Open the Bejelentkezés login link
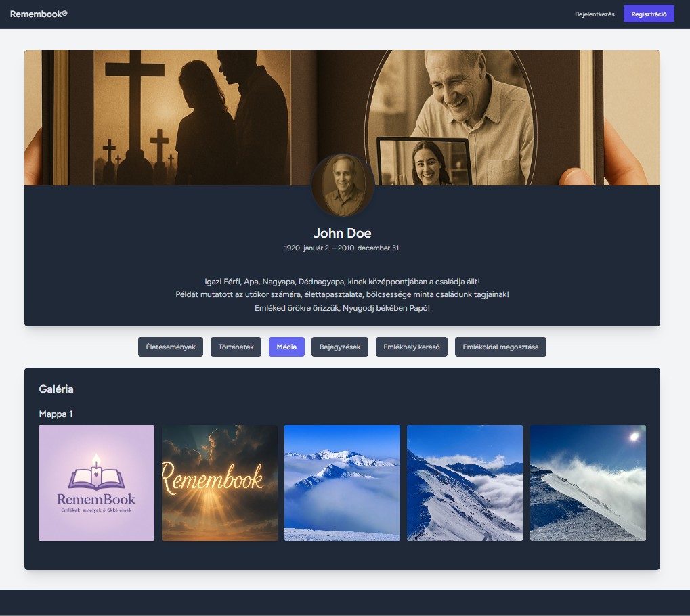This screenshot has height=616, width=690. coord(595,14)
